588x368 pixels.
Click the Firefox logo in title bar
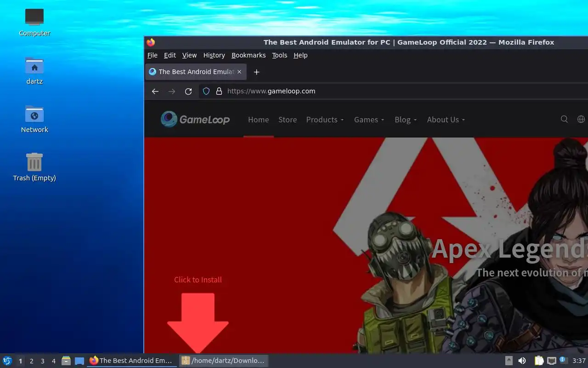pos(151,42)
